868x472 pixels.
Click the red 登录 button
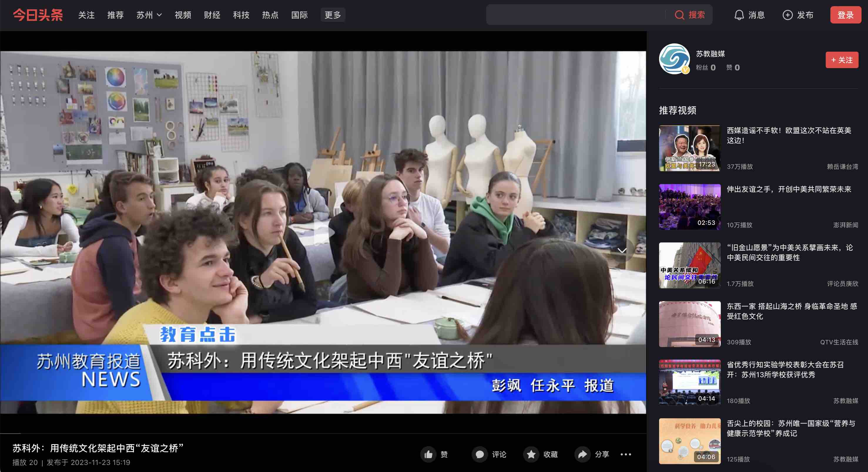845,15
